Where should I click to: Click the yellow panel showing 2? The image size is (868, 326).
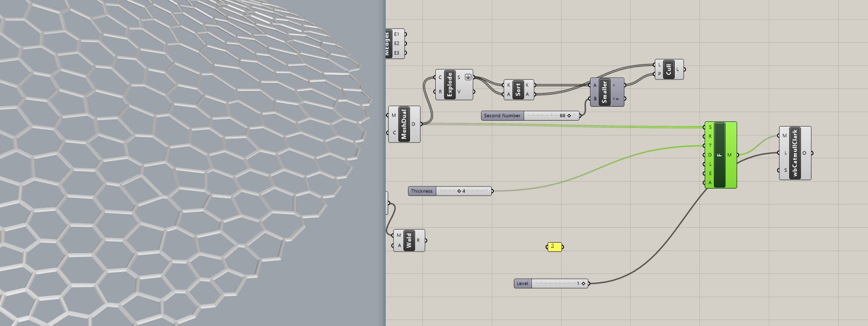coord(554,247)
